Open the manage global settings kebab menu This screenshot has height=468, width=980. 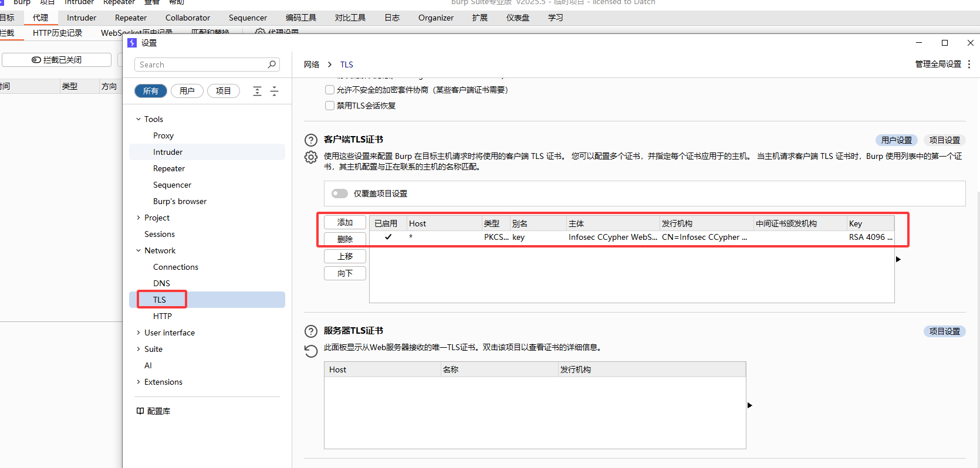pyautogui.click(x=969, y=64)
